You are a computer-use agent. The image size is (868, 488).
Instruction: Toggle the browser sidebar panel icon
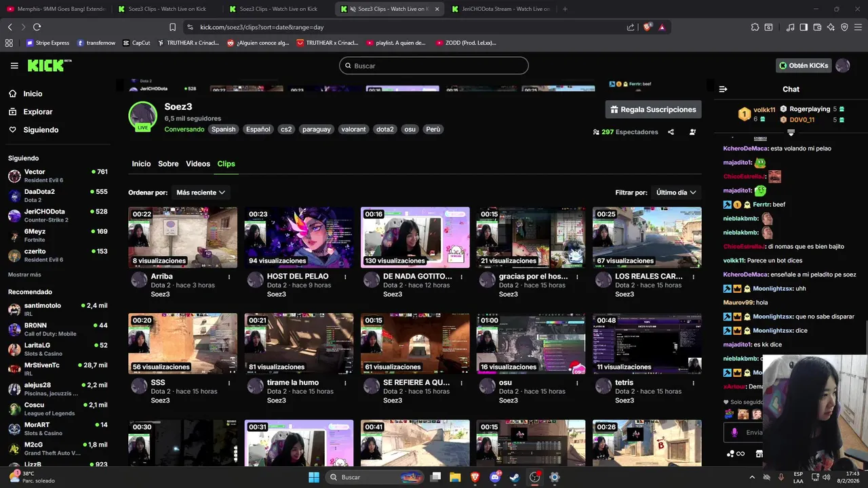[x=804, y=27]
